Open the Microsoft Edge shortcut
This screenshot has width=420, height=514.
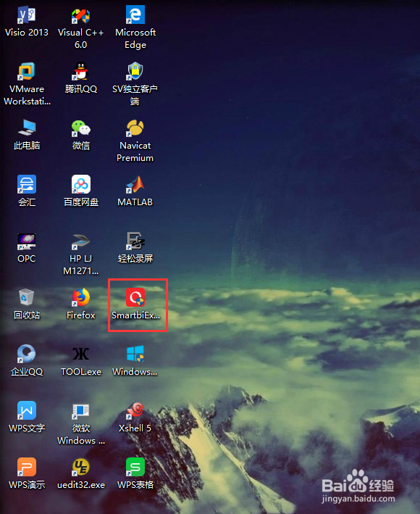(135, 14)
